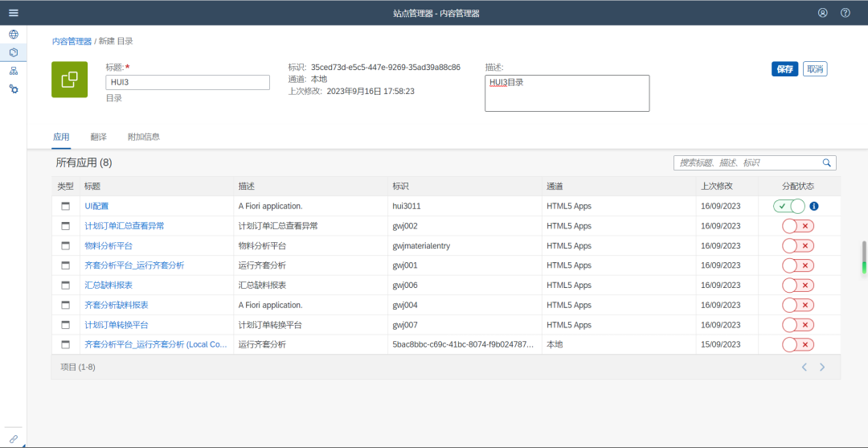Click app type icon in 计划订单转换平台 row
Viewport: 868px width, 448px height.
point(66,325)
